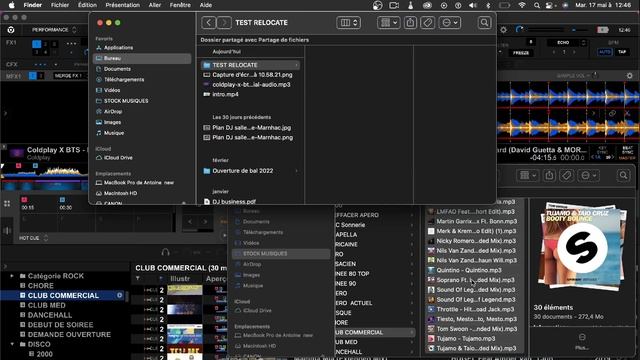Open Aller menu
The image size is (640, 360).
155,5
